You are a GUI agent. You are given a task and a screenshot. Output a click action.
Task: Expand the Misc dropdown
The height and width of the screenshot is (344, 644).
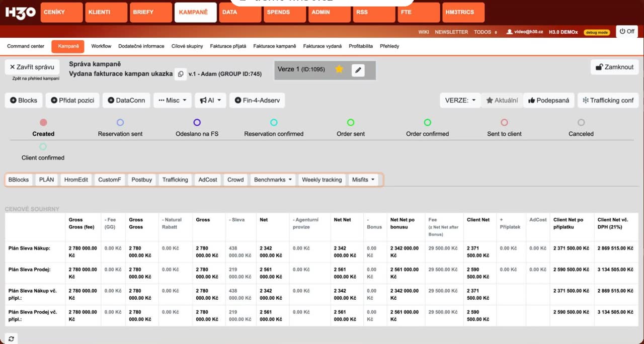pos(172,100)
